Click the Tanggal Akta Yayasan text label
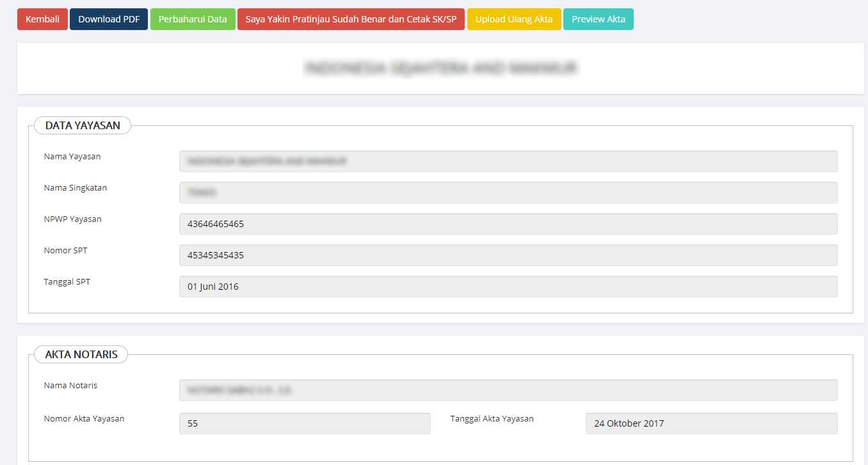Image resolution: width=868 pixels, height=465 pixels. click(x=492, y=419)
